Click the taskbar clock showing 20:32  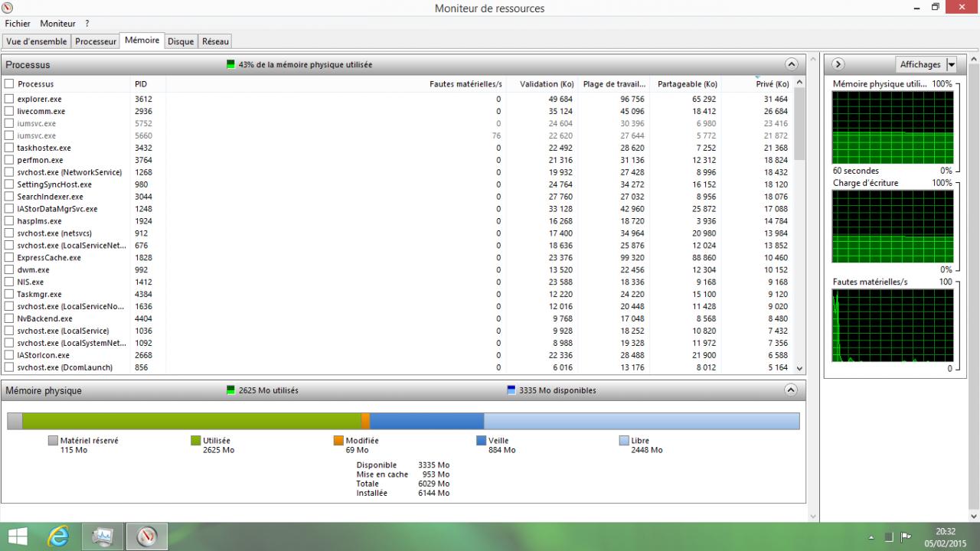(945, 537)
